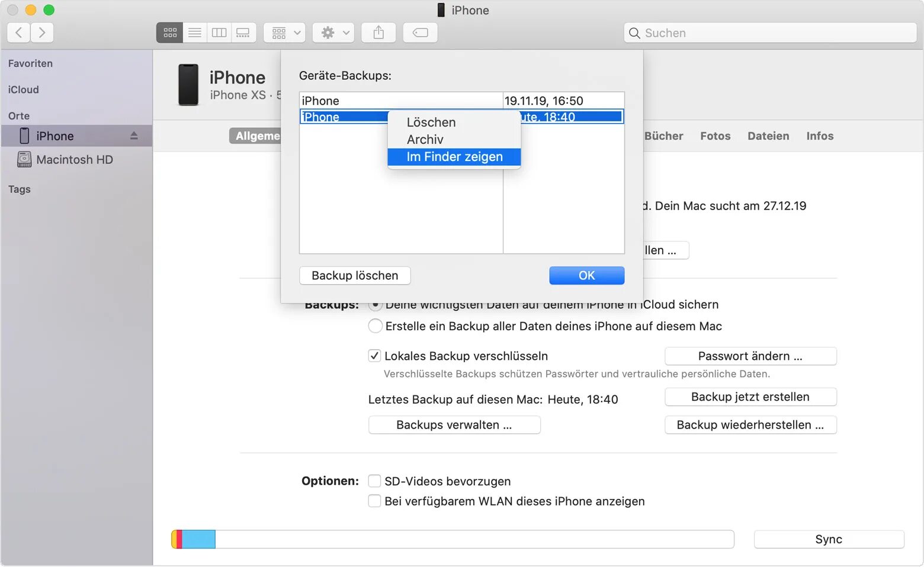Switch Finder to gallery view
This screenshot has height=567, width=924.
[243, 33]
